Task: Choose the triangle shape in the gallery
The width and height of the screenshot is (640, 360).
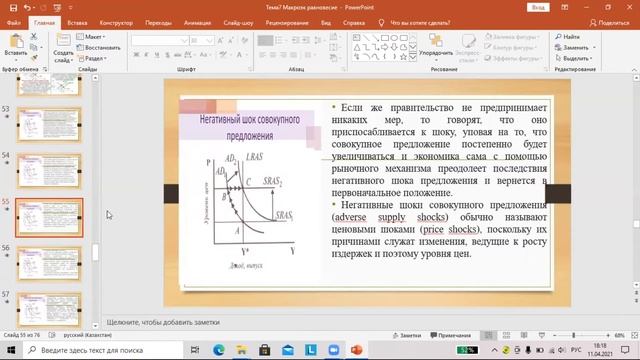Action: (x=357, y=47)
